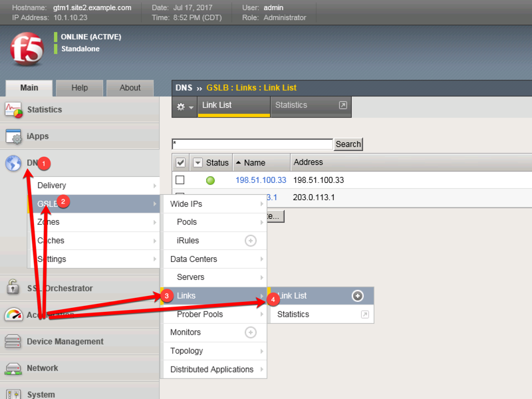The image size is (532, 399).
Task: Open the Statistics chart icon in sidebar
Action: (13, 110)
